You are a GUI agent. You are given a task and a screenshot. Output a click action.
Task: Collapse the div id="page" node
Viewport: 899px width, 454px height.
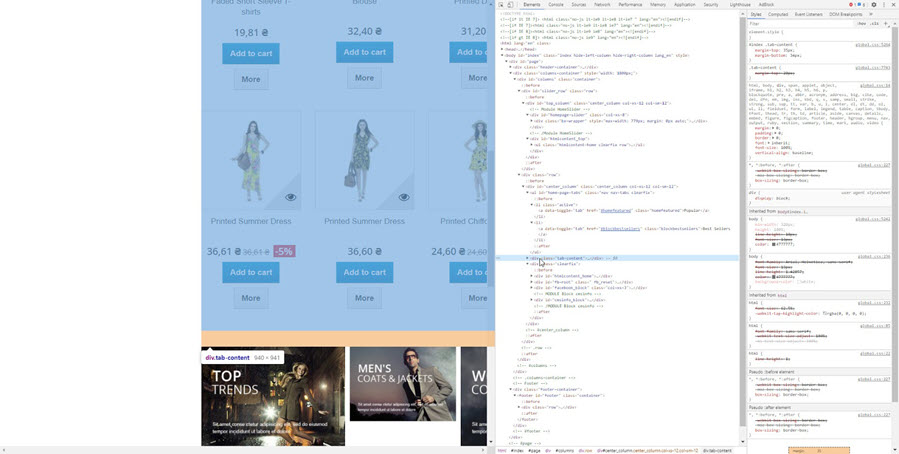(x=507, y=61)
